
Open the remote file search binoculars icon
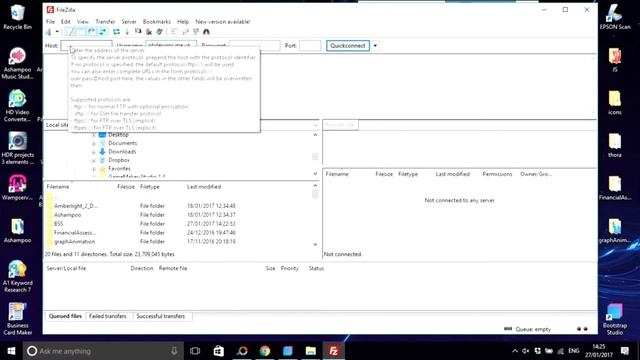tap(207, 32)
